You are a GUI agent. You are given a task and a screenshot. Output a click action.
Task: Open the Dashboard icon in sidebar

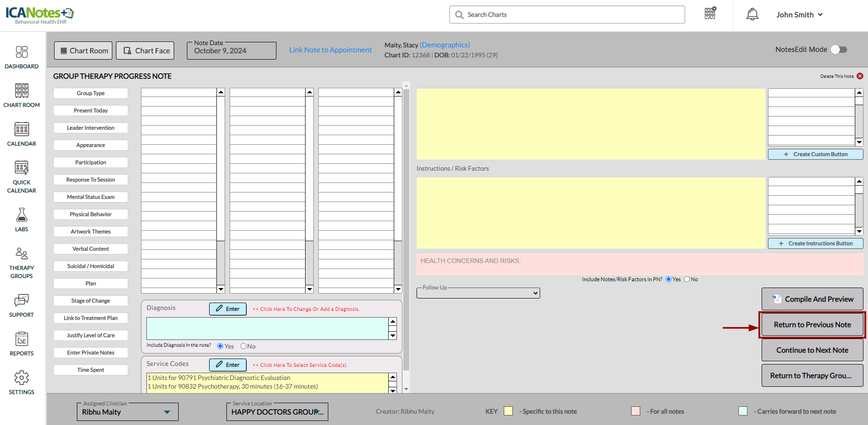tap(21, 52)
